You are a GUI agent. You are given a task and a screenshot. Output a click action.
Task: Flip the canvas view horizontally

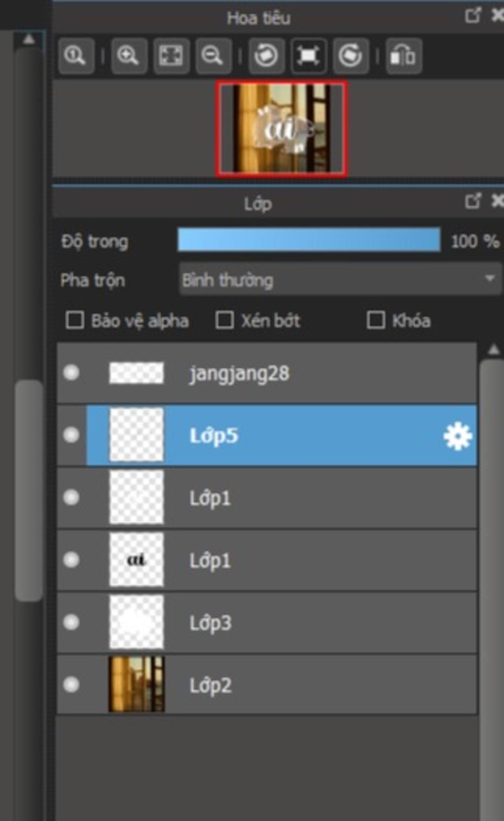[x=403, y=56]
